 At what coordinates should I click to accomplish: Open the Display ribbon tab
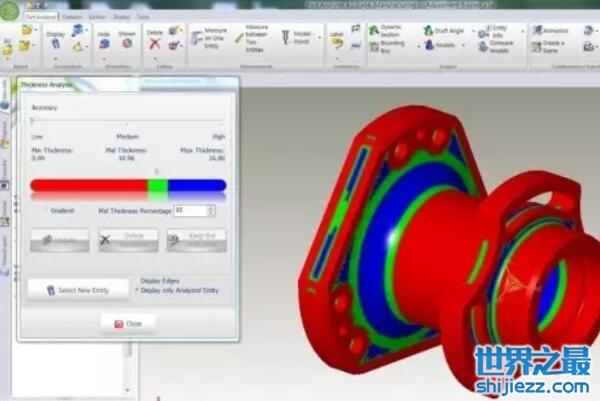pyautogui.click(x=119, y=17)
